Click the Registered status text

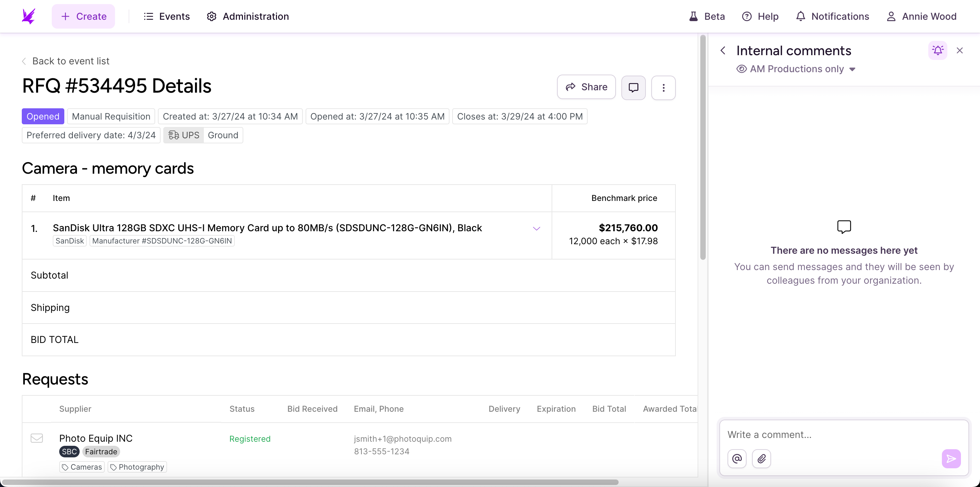[250, 439]
